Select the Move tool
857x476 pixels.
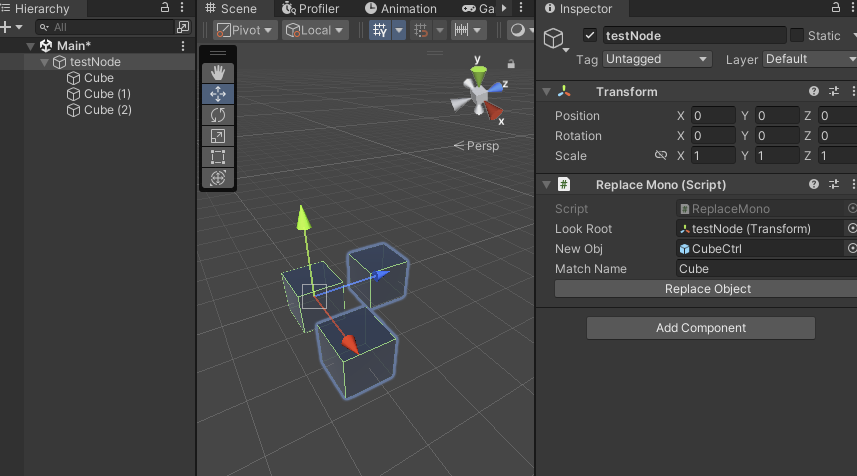click(218, 94)
